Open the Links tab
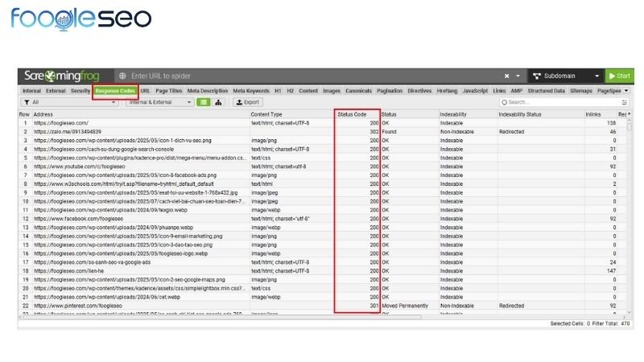This screenshot has width=644, height=362. tap(499, 91)
